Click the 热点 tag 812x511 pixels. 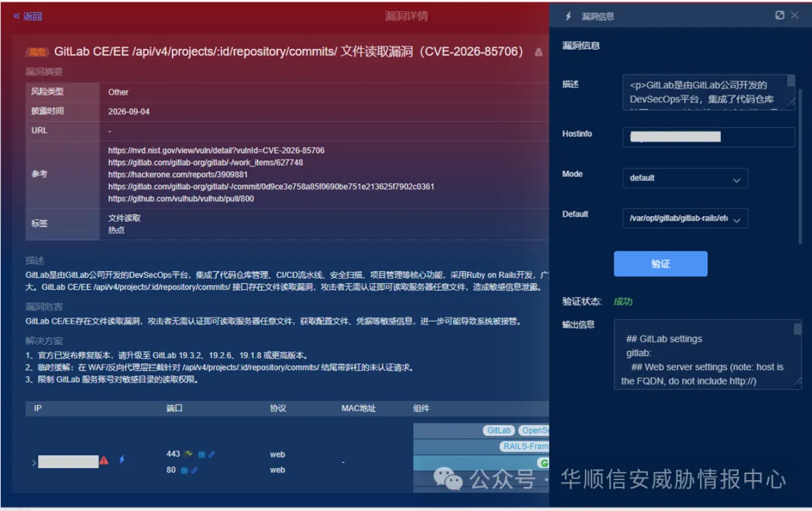116,230
